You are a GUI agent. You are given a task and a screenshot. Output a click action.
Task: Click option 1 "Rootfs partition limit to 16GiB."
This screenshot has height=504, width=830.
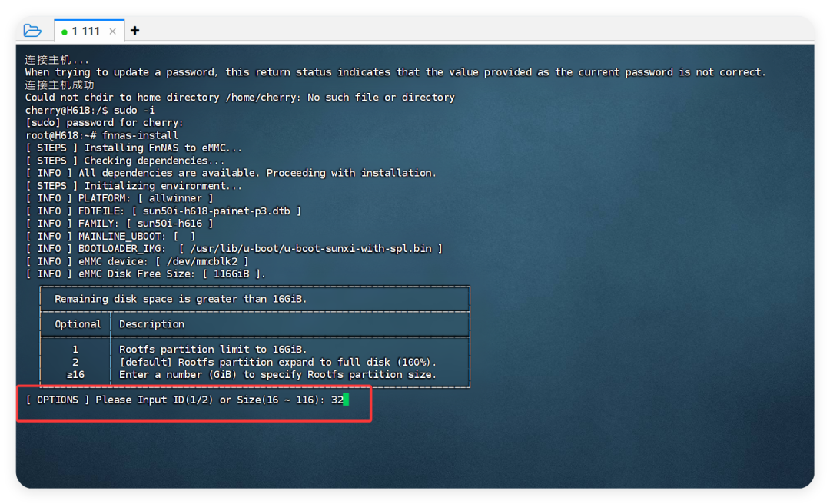click(x=213, y=350)
